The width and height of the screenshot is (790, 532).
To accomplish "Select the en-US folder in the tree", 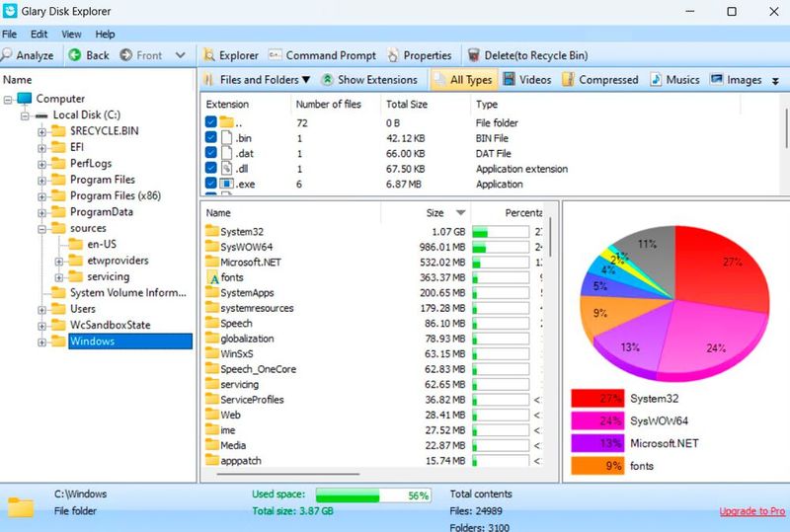I will [x=102, y=245].
